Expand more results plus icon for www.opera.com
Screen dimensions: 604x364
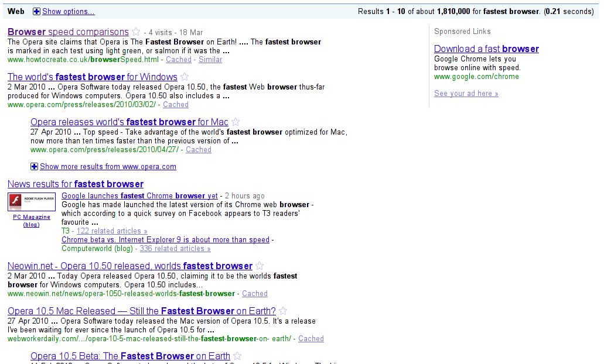pos(35,167)
